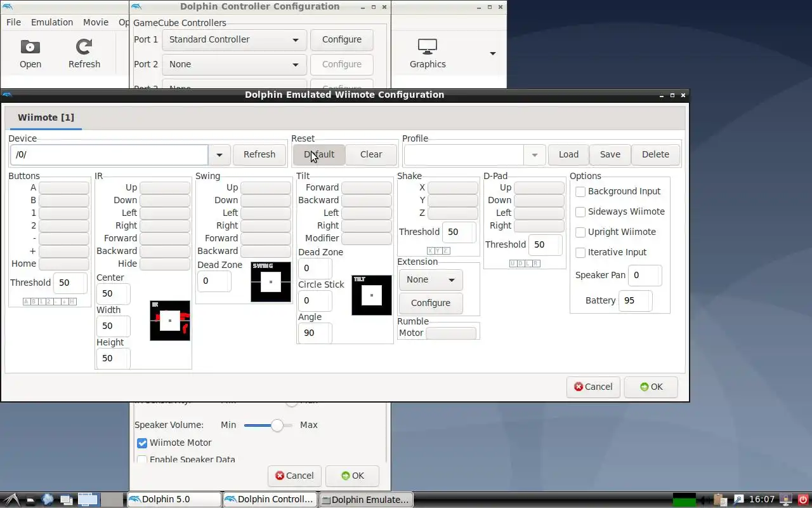The height and width of the screenshot is (508, 812).
Task: Confirm Wiimote configuration with OK
Action: [651, 387]
